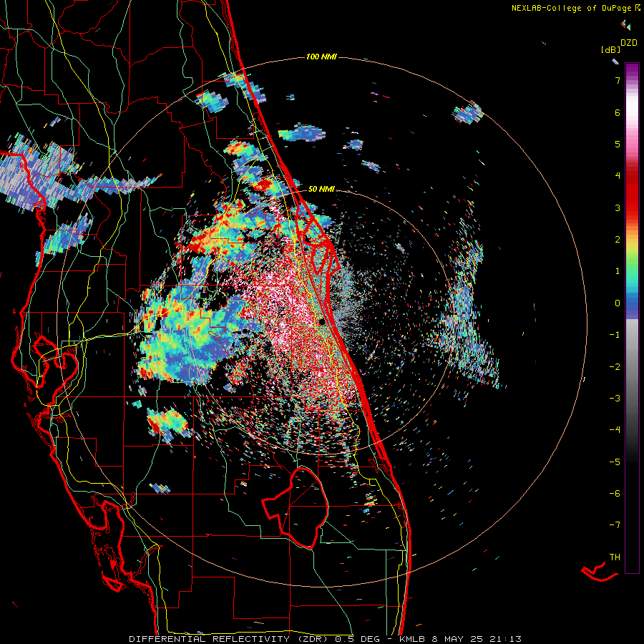Click the "-6" tick label on the color scale
This screenshot has width=644, height=644.
click(615, 493)
